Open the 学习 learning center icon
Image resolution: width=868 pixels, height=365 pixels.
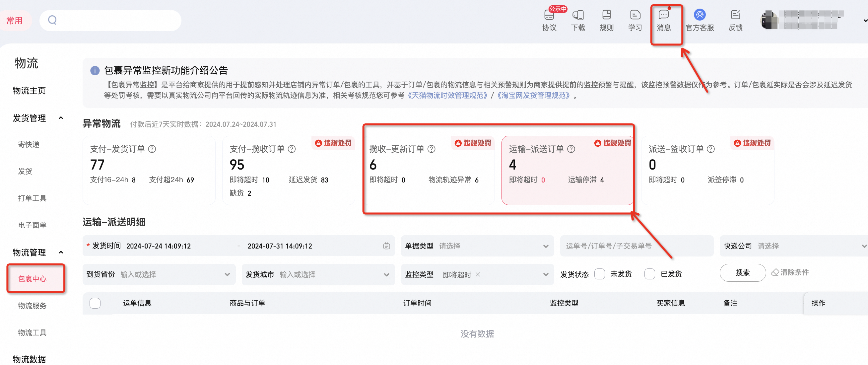(635, 20)
